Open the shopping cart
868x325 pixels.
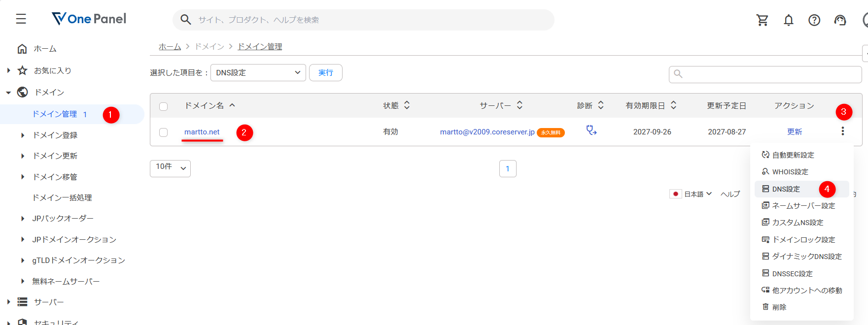[x=763, y=20]
